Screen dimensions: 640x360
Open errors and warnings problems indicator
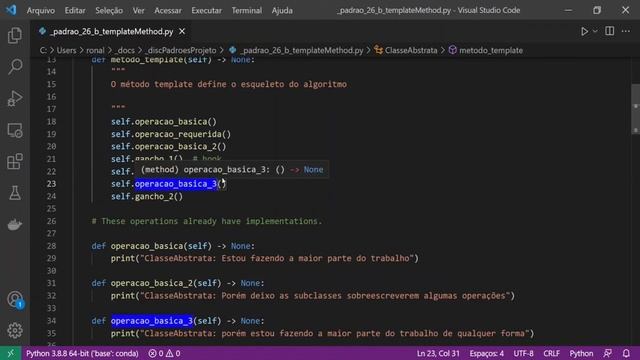[x=164, y=353]
